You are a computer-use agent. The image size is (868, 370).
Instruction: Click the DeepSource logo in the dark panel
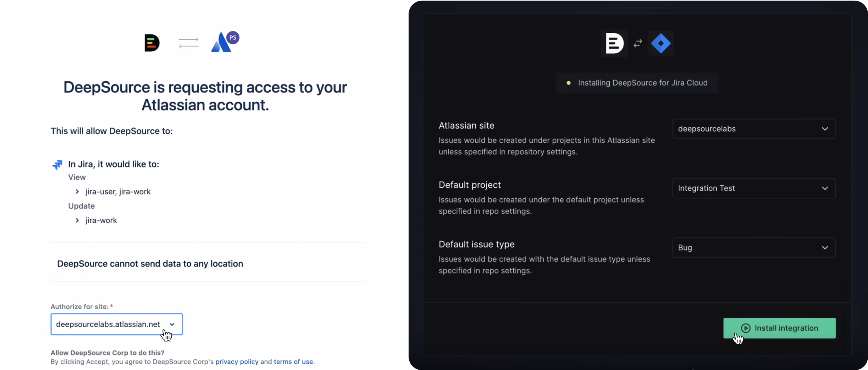pyautogui.click(x=614, y=43)
